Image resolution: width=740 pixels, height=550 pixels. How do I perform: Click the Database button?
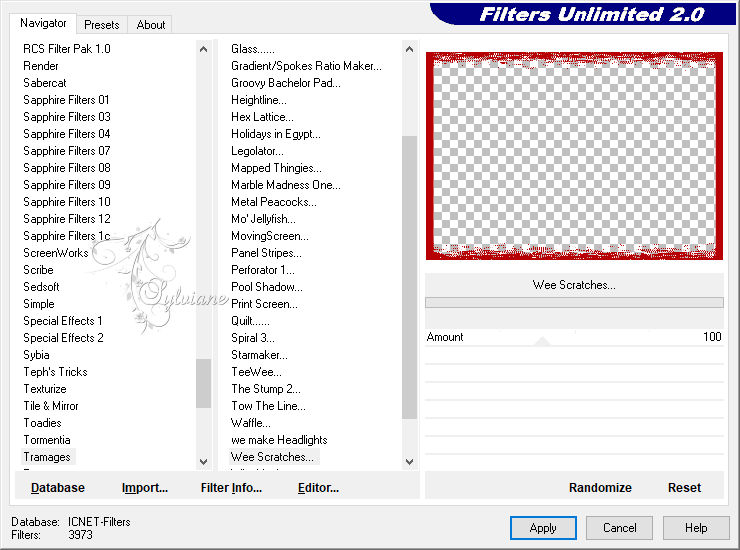58,488
